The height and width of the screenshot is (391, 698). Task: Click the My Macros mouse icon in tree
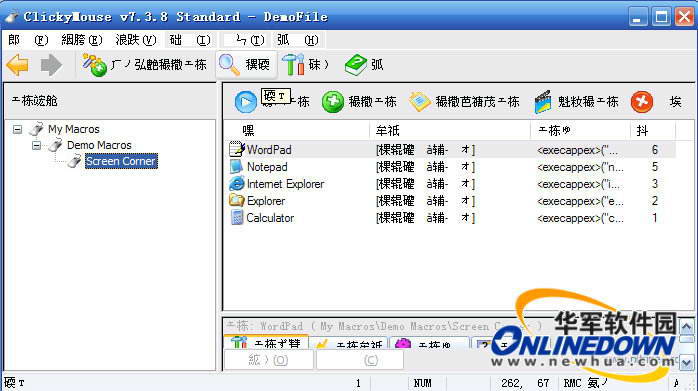36,129
